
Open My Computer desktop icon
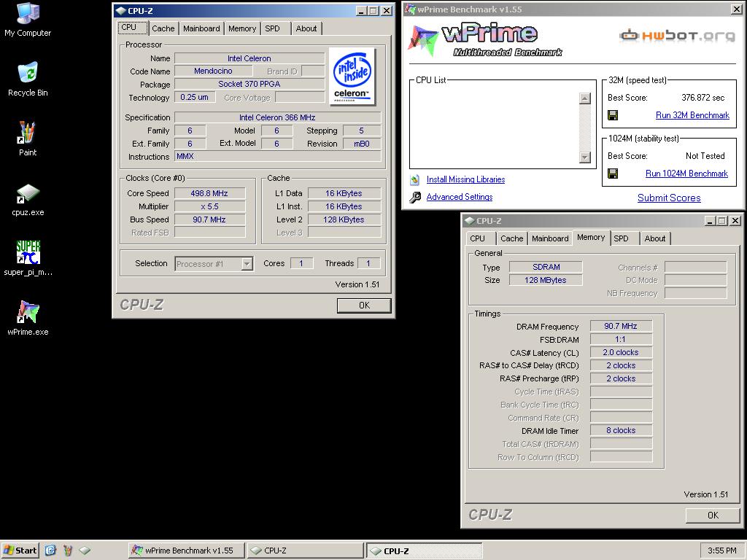coord(28,20)
